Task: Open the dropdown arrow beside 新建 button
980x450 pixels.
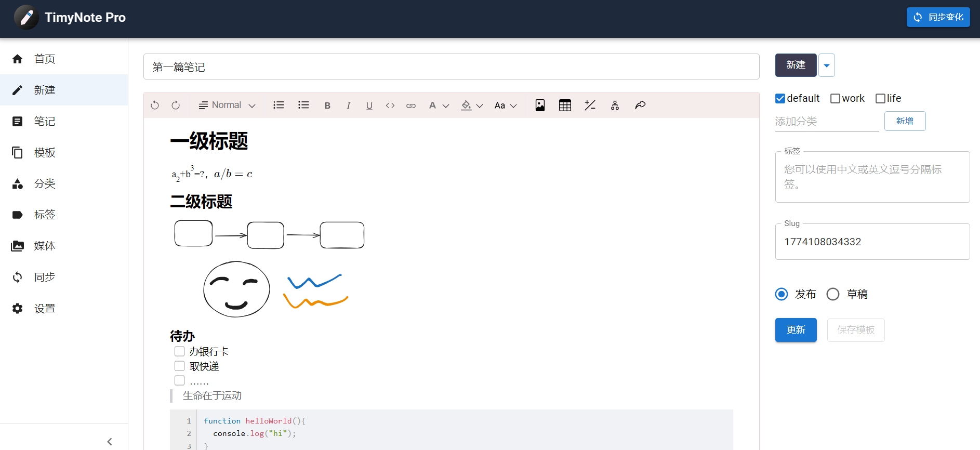Action: pos(827,65)
